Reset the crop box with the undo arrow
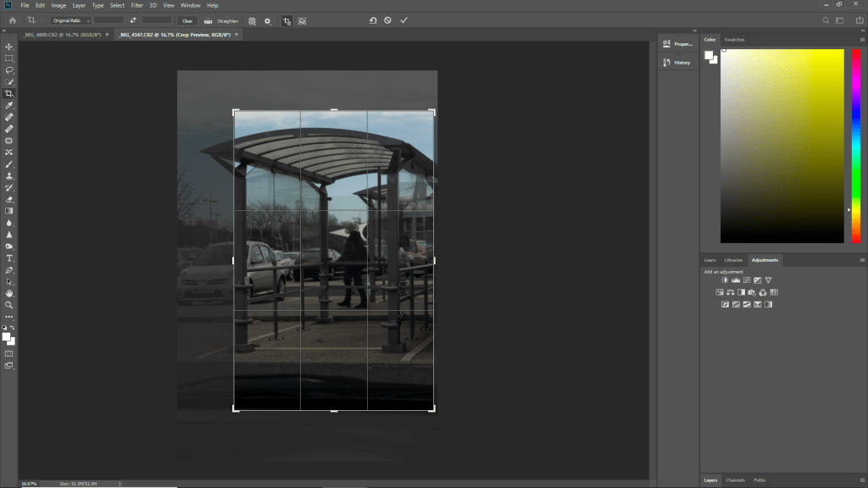868x488 pixels. click(x=372, y=20)
